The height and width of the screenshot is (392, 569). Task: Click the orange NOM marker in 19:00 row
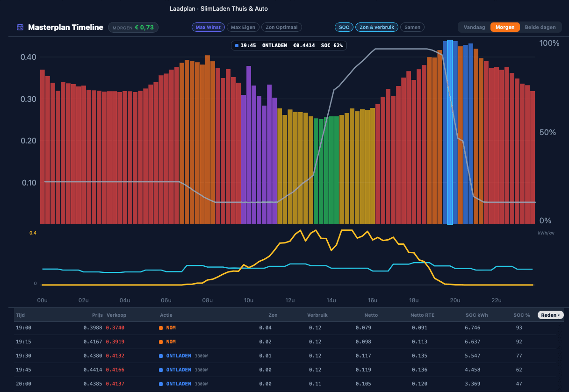(x=161, y=328)
